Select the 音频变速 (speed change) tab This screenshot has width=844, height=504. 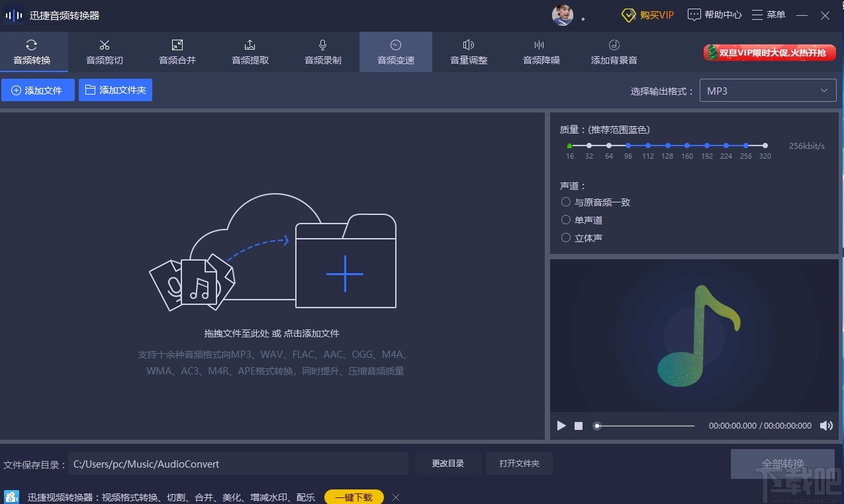(395, 52)
